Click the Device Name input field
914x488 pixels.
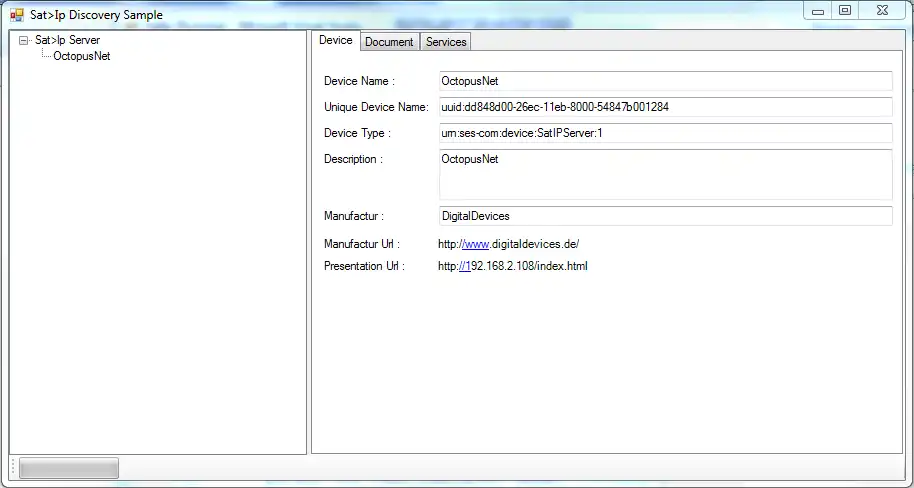pyautogui.click(x=665, y=81)
